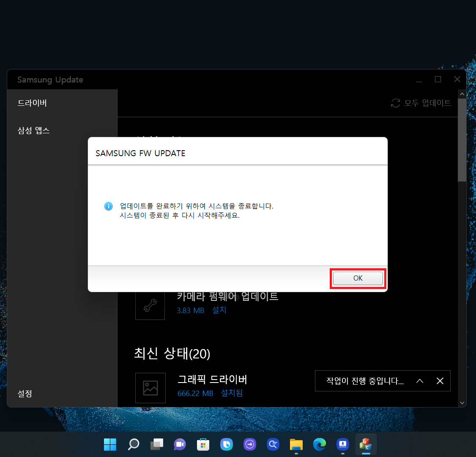Open the Windows Start menu
Screen dimensions: 476x457
pyautogui.click(x=110, y=445)
